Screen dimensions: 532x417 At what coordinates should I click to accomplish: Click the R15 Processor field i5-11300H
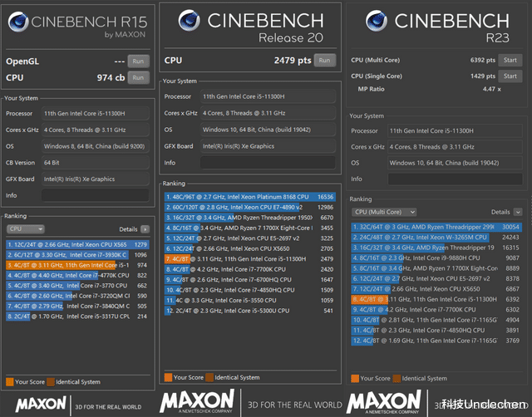(x=96, y=114)
